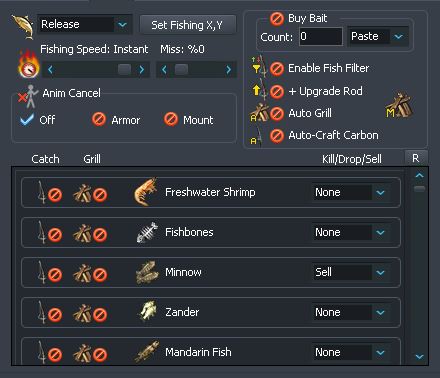Click the flaming stopwatch fishing speed icon
Image resolution: width=440 pixels, height=378 pixels.
pos(28,64)
